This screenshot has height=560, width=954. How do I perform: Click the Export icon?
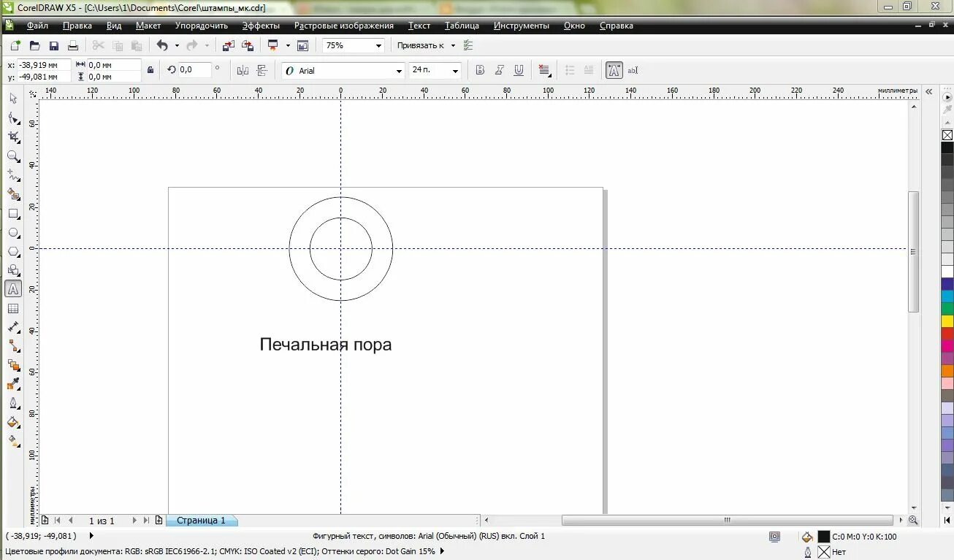coord(248,45)
